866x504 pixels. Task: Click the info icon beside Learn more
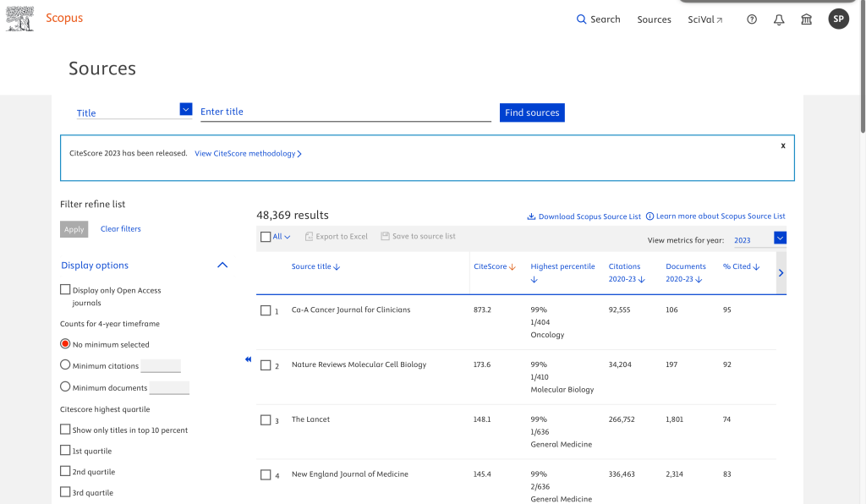tap(650, 216)
